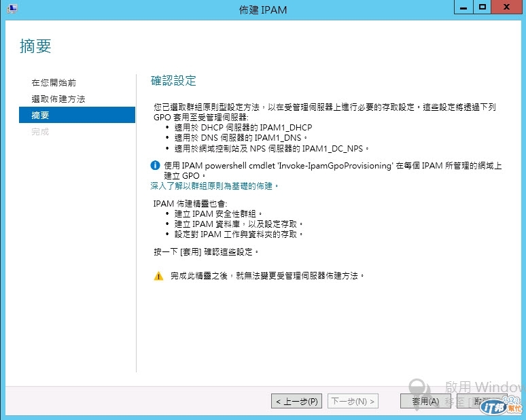Click the 建立 IPAM 安全性群組 bullet

point(218,213)
